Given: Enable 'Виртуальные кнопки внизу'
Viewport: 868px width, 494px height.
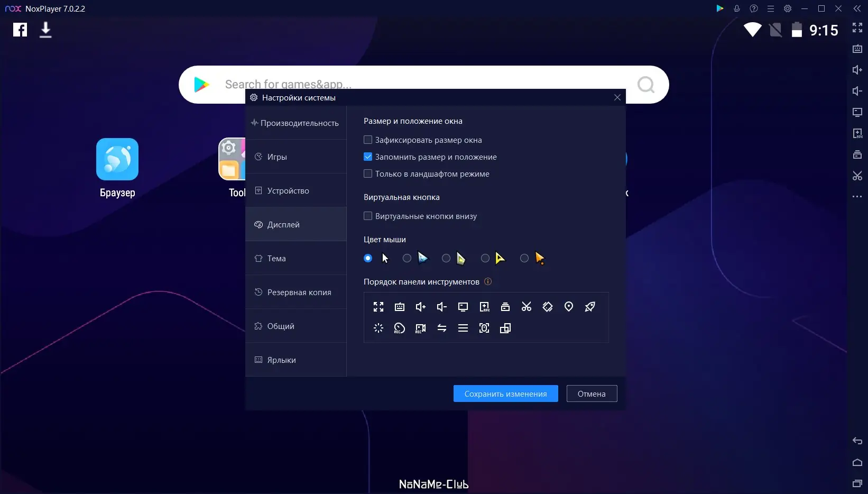Looking at the screenshot, I should pos(368,216).
